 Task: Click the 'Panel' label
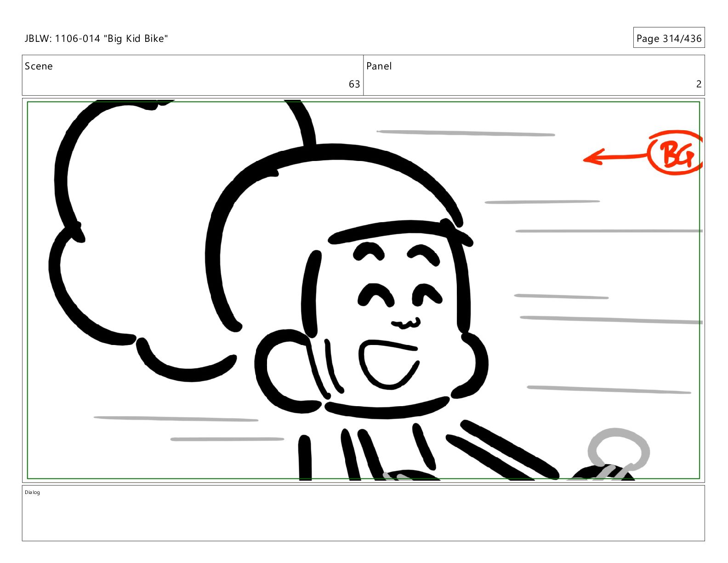coord(379,66)
